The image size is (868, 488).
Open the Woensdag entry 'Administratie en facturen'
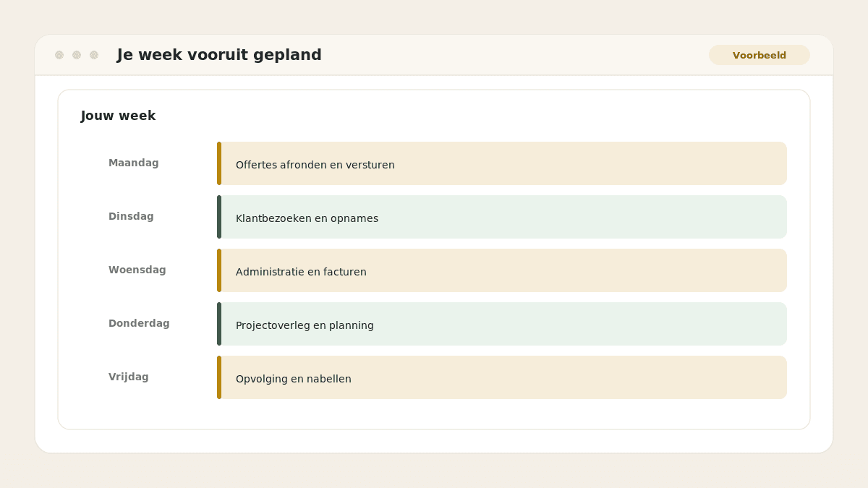coord(502,270)
